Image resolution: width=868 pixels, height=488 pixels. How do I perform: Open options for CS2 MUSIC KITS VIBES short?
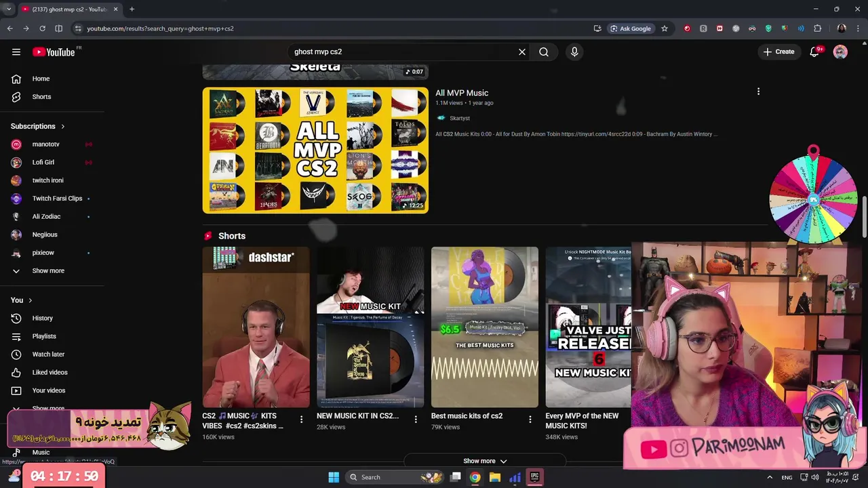click(x=301, y=420)
